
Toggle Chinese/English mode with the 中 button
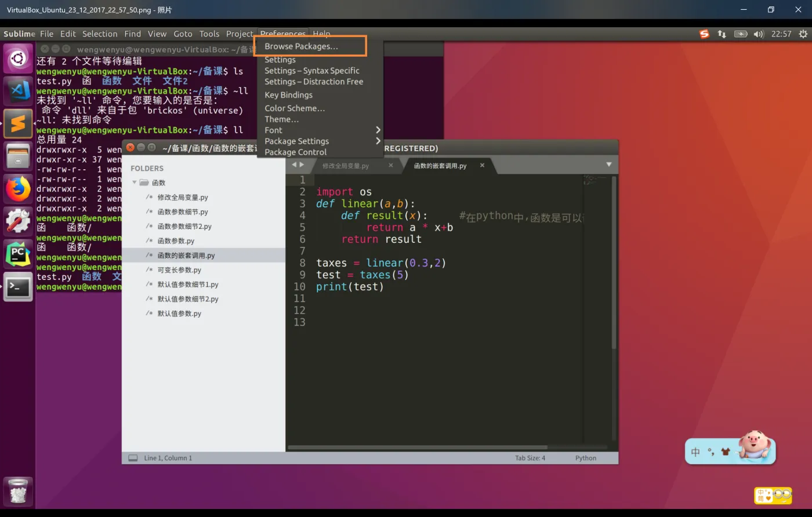(x=696, y=452)
